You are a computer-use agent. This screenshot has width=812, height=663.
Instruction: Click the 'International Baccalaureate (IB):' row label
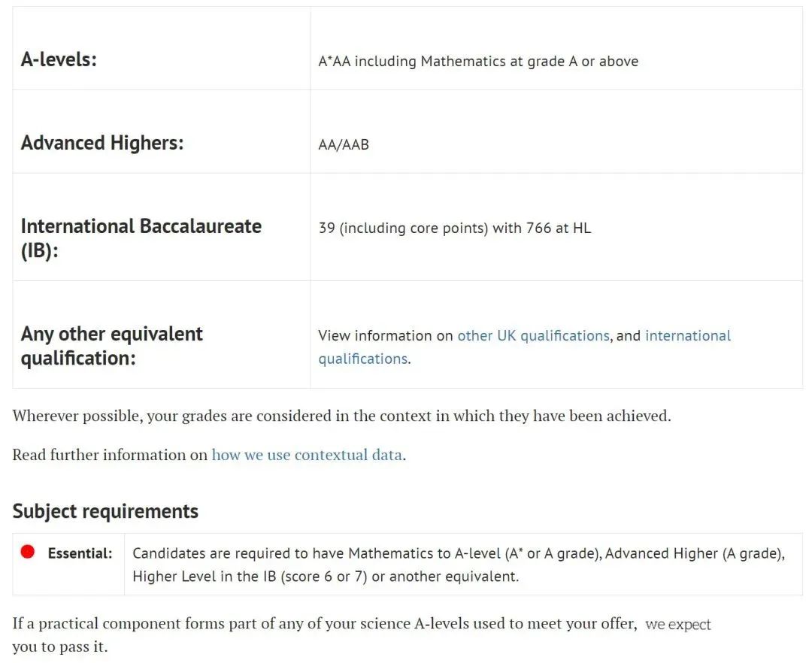(x=141, y=238)
